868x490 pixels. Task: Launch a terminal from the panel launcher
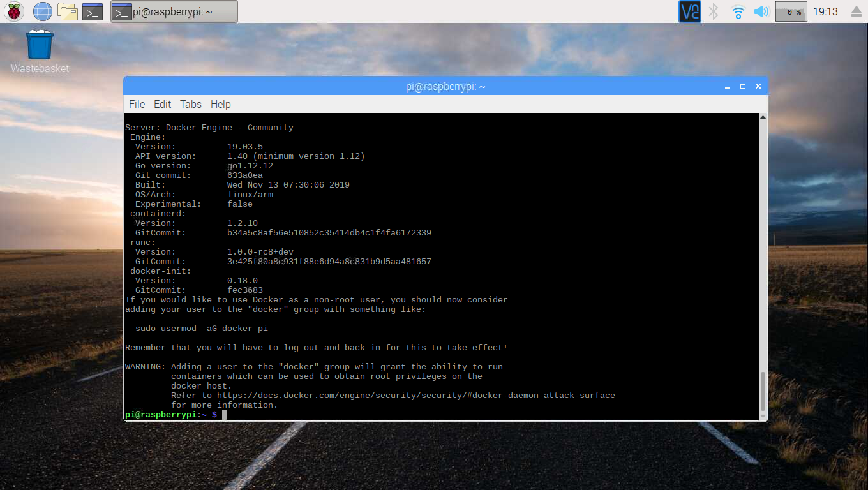pos(93,11)
